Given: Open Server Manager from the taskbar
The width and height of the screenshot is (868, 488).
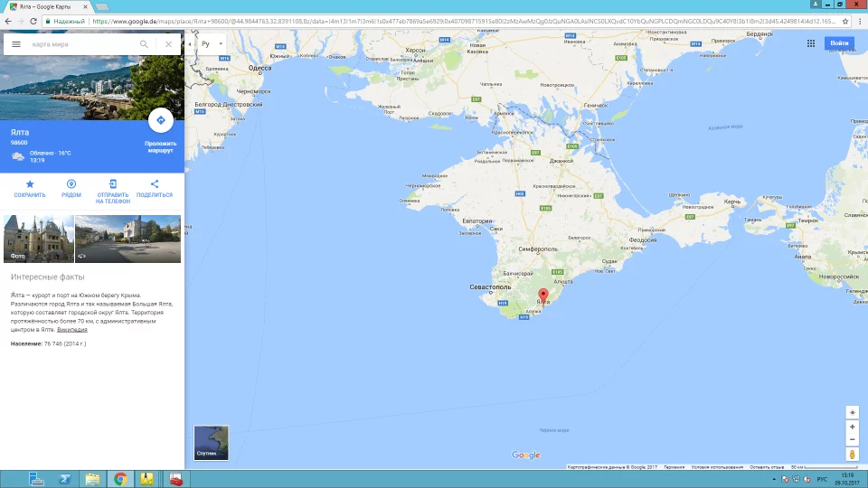Looking at the screenshot, I should [x=36, y=479].
